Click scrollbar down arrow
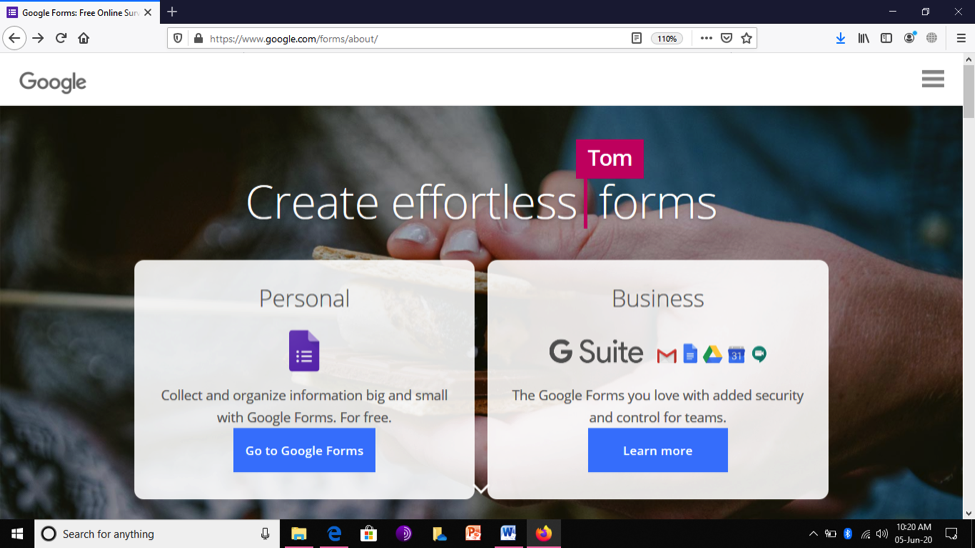 [x=968, y=514]
